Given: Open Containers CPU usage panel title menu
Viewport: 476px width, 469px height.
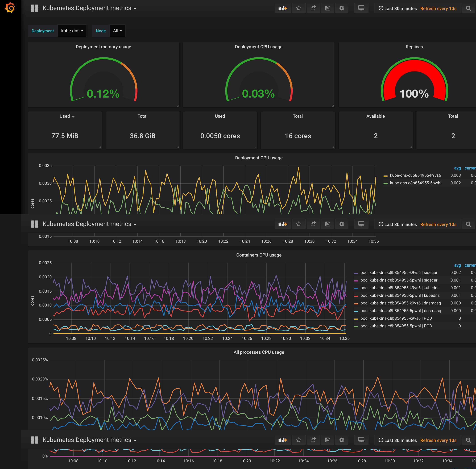Looking at the screenshot, I should pyautogui.click(x=259, y=255).
